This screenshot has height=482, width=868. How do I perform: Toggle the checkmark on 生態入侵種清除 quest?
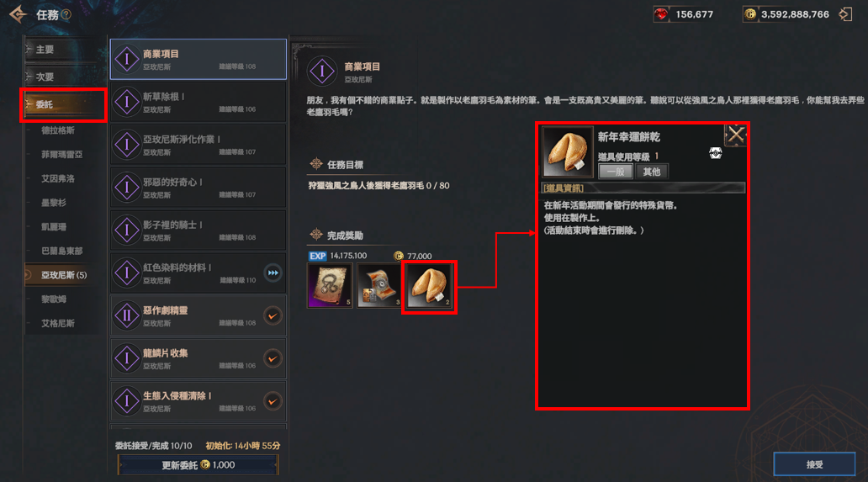273,401
